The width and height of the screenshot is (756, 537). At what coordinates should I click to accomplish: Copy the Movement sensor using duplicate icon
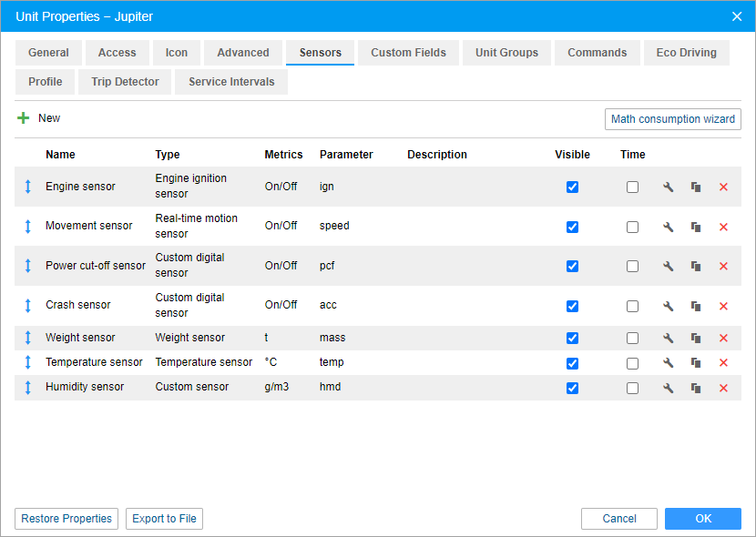[x=696, y=227]
